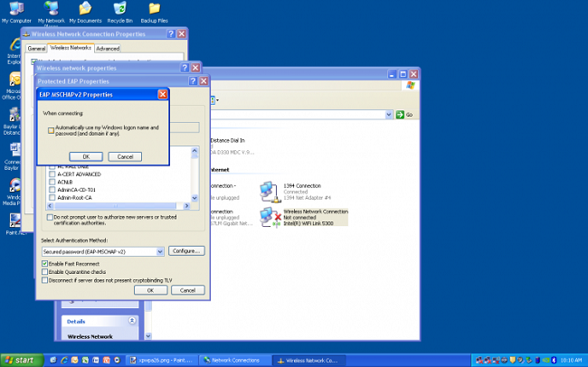
Task: Enable do not prompt user to authorize checkbox
Action: 50,217
